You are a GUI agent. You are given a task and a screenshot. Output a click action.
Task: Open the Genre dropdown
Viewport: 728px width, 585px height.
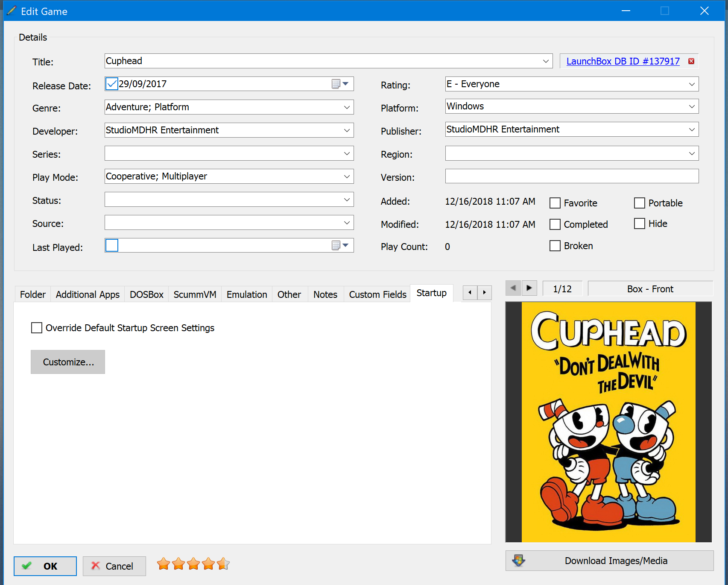point(347,107)
